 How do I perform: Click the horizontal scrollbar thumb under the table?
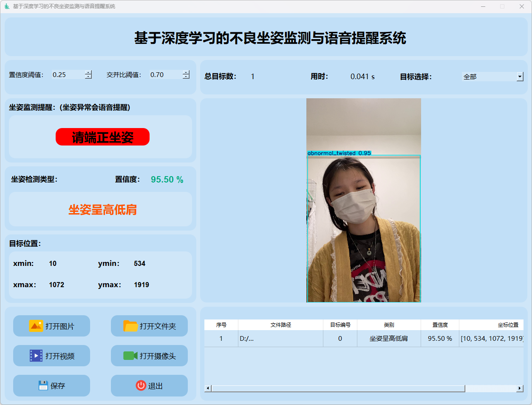(x=338, y=388)
